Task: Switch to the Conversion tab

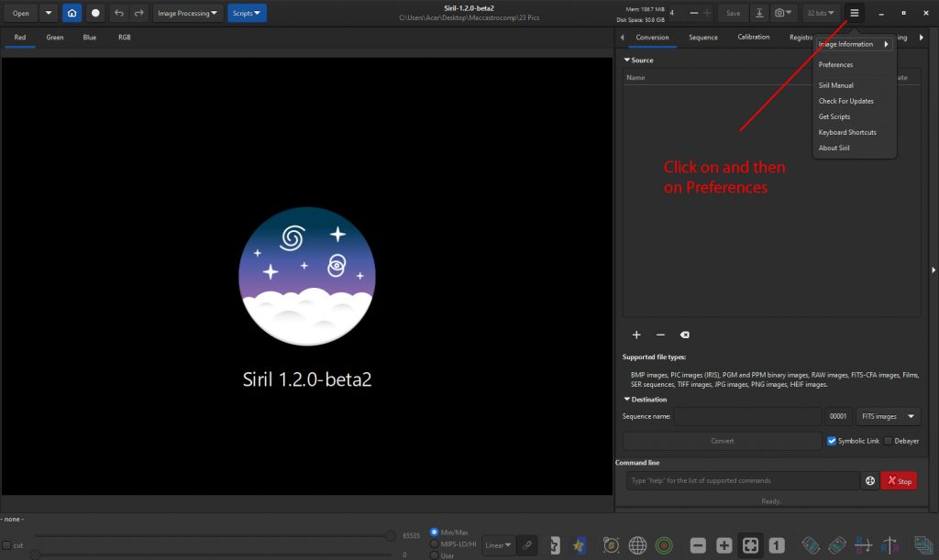Action: 652,37
